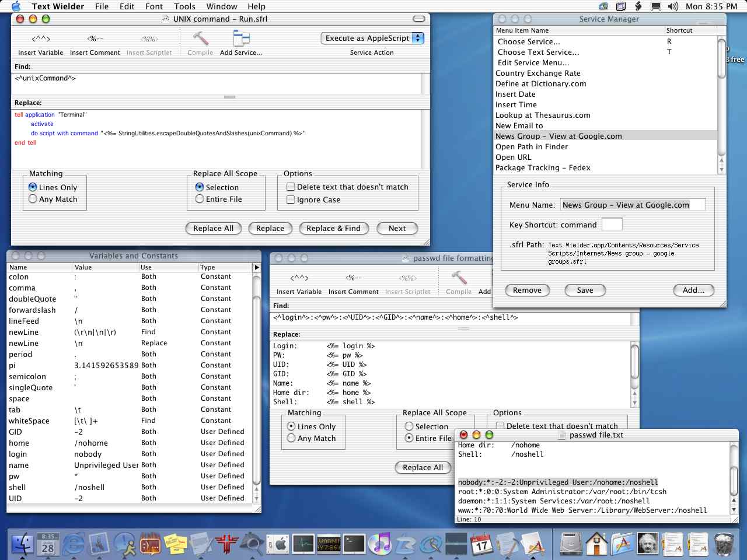
Task: Click Insert Comment icon in passwd file formatting window
Action: [354, 278]
